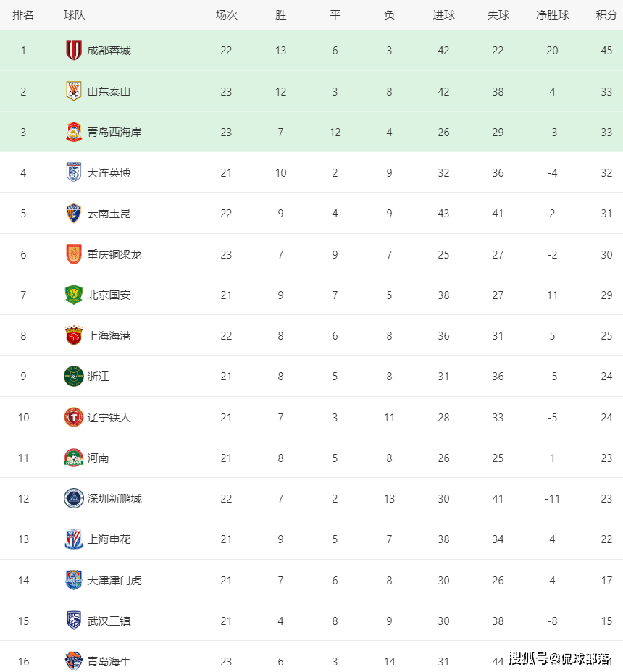Viewport: 623px width, 672px height.
Task: Click the 北京国安 green badge
Action: [74, 295]
